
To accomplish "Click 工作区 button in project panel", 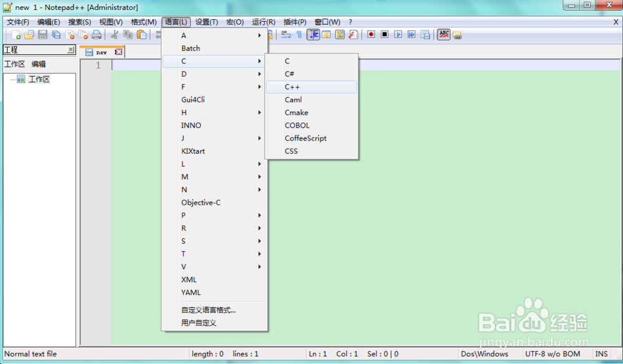I will (x=15, y=64).
